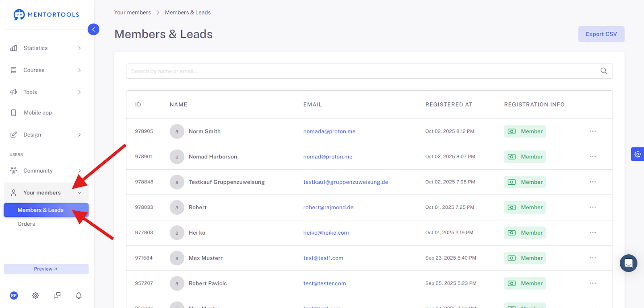Open settings gear in sidebar footer
644x308 pixels.
tap(35, 296)
